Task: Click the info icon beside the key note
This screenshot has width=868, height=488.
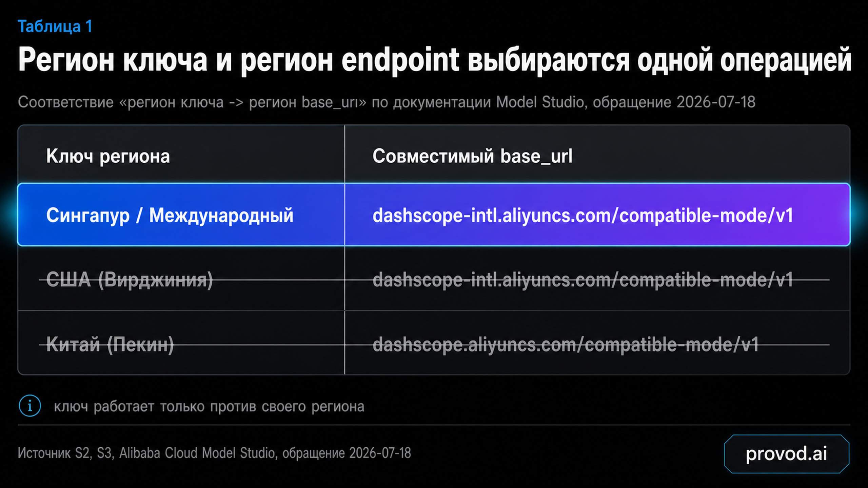Action: [30, 406]
